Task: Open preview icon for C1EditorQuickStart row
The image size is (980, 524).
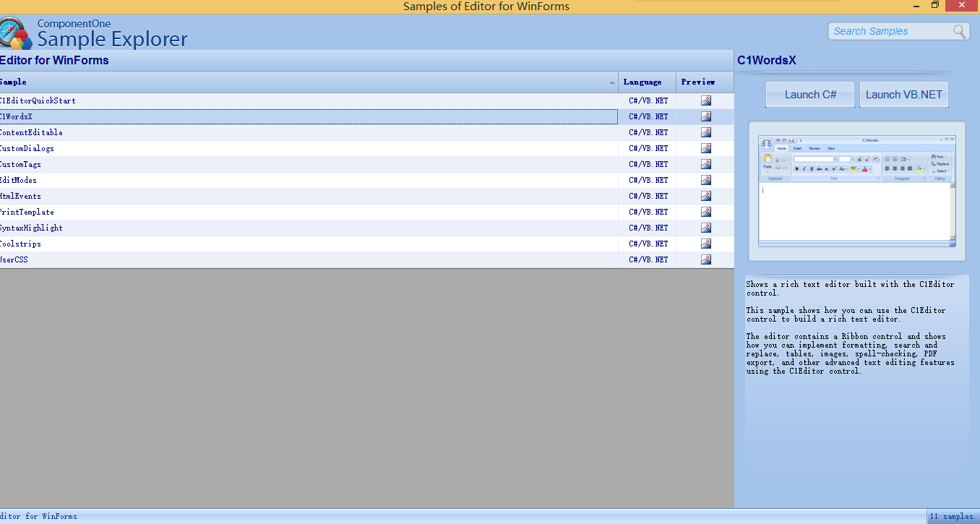Action: [705, 100]
